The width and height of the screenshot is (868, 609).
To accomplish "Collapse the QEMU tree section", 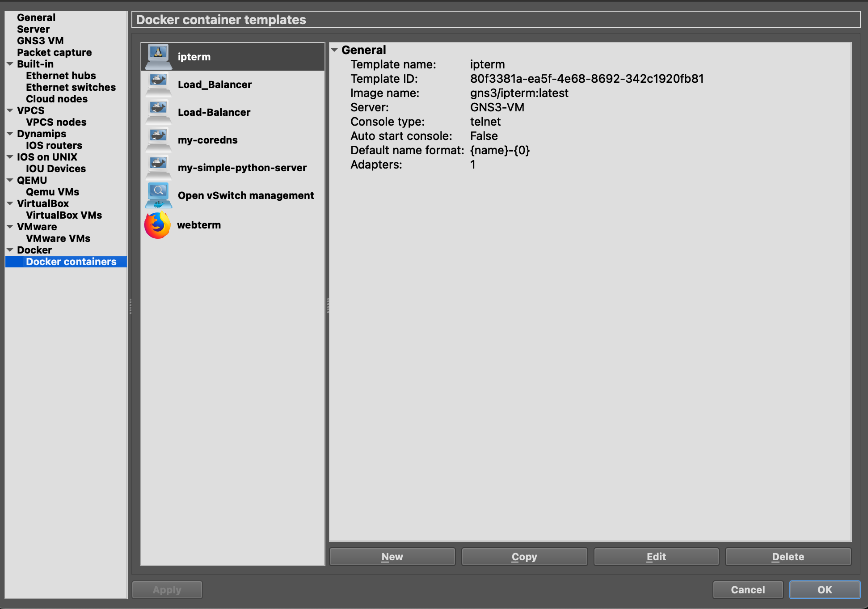I will coord(10,180).
